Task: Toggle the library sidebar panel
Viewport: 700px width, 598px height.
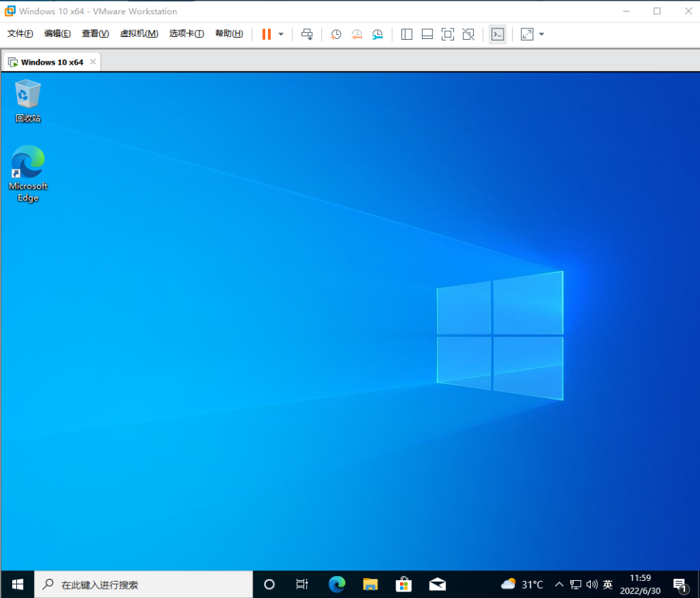Action: (406, 34)
